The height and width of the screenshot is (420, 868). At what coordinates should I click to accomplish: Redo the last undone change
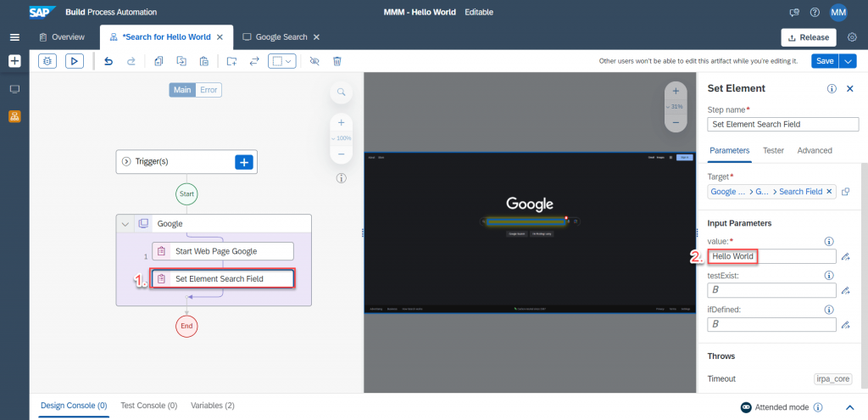tap(131, 61)
